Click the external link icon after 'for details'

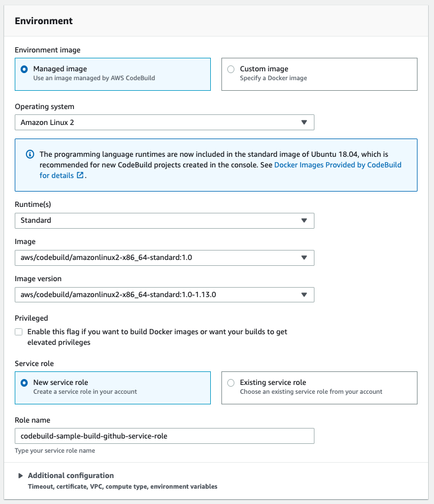(x=79, y=175)
